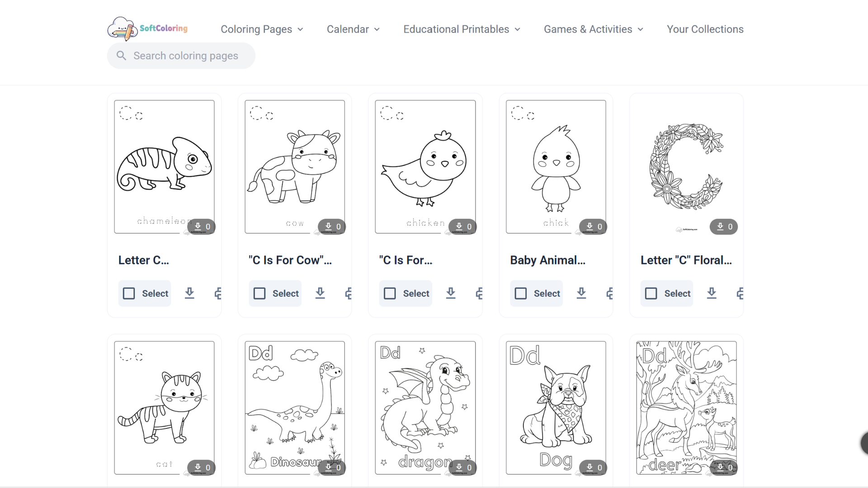The width and height of the screenshot is (868, 488).
Task: Click the search magnifier icon
Action: 121,56
